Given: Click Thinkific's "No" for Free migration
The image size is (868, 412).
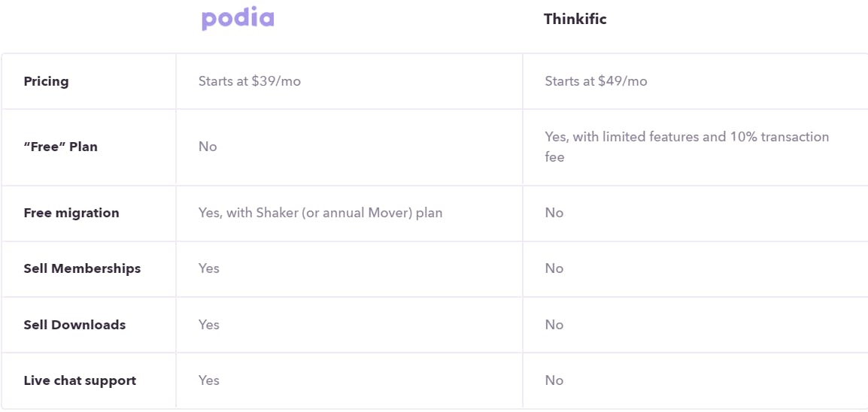Looking at the screenshot, I should 554,213.
